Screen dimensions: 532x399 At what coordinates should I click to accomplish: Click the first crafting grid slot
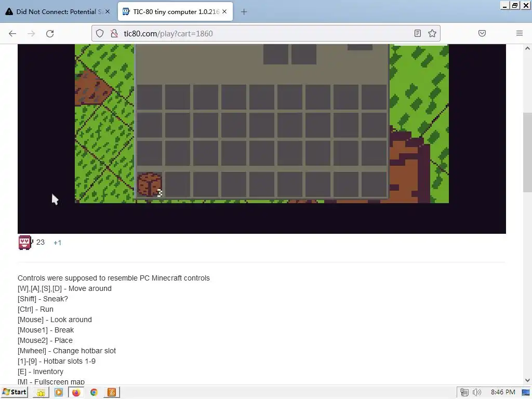[275, 54]
